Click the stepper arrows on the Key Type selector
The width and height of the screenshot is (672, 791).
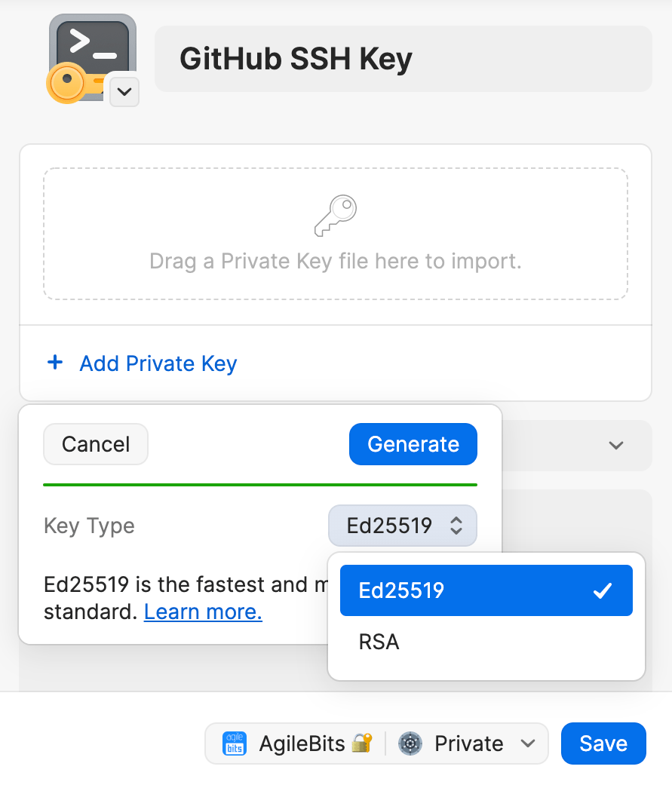tap(456, 526)
